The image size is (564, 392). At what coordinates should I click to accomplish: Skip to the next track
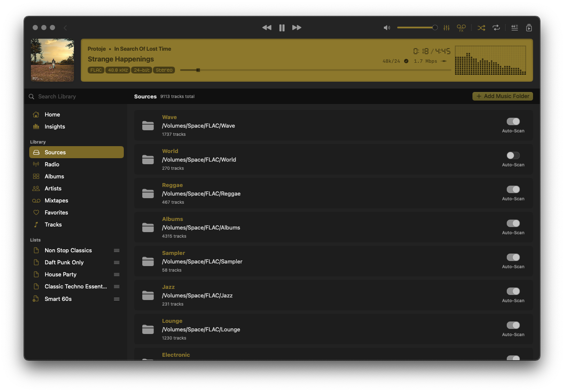[297, 28]
